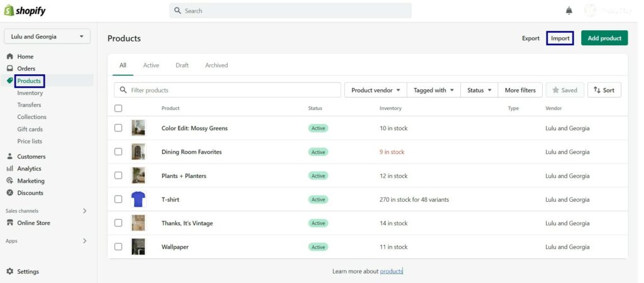Open the Lulu and Georgia store switcher
The height and width of the screenshot is (283, 644).
point(47,36)
